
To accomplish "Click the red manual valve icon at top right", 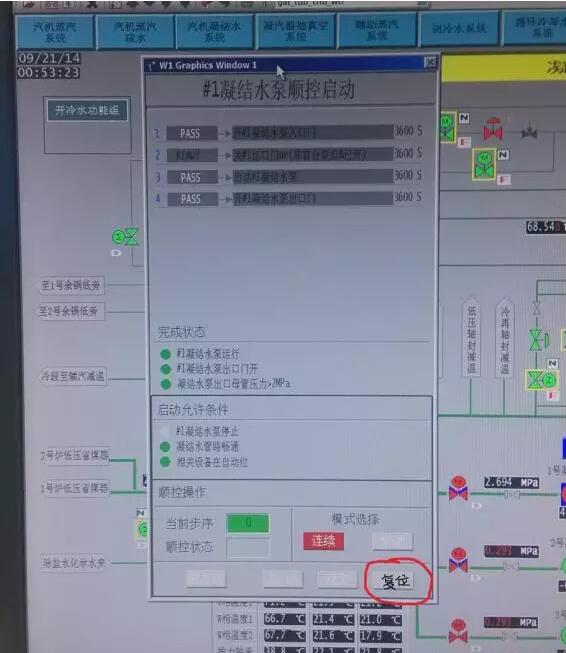I will pyautogui.click(x=493, y=129).
